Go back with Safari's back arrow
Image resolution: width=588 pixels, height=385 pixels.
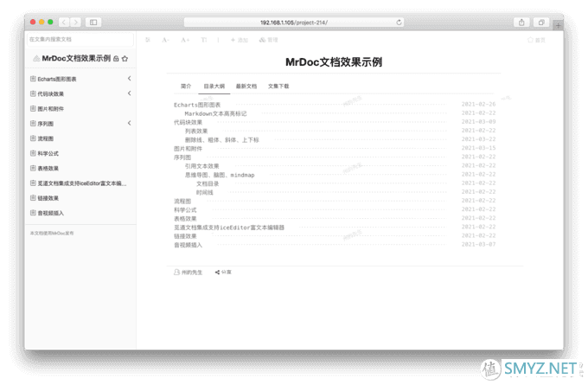coord(64,22)
